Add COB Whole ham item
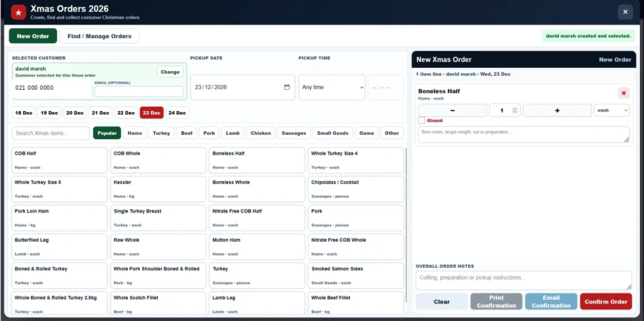 pyautogui.click(x=158, y=160)
